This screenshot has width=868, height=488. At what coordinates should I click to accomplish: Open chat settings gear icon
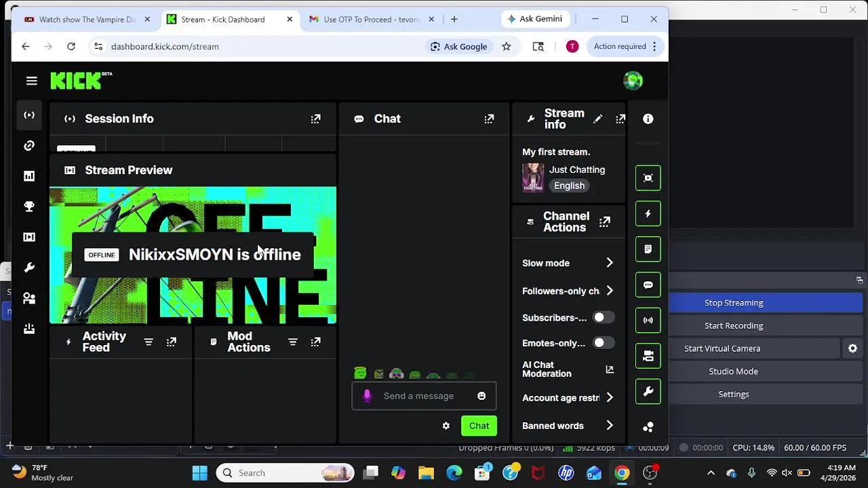[446, 426]
